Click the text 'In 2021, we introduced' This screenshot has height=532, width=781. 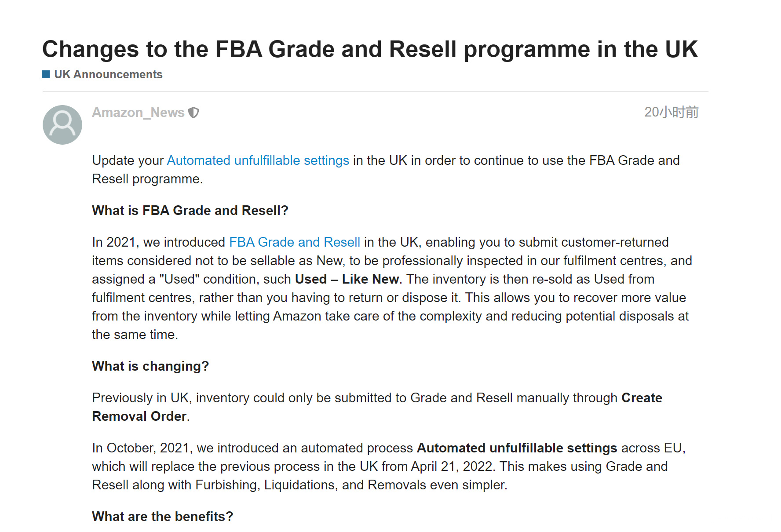point(158,242)
